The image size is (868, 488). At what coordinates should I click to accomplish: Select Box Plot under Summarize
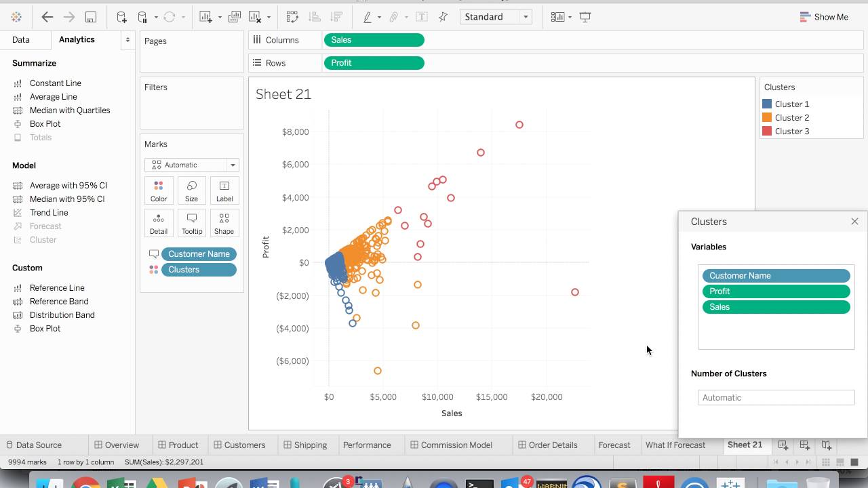point(45,124)
